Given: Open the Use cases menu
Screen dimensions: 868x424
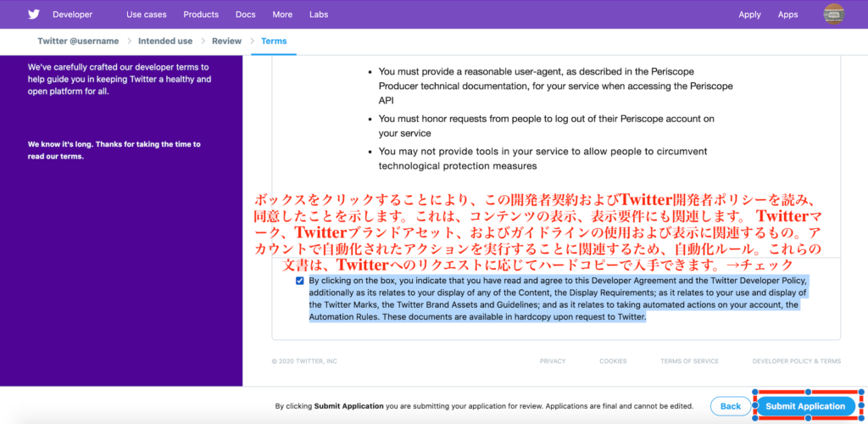Looking at the screenshot, I should 146,14.
